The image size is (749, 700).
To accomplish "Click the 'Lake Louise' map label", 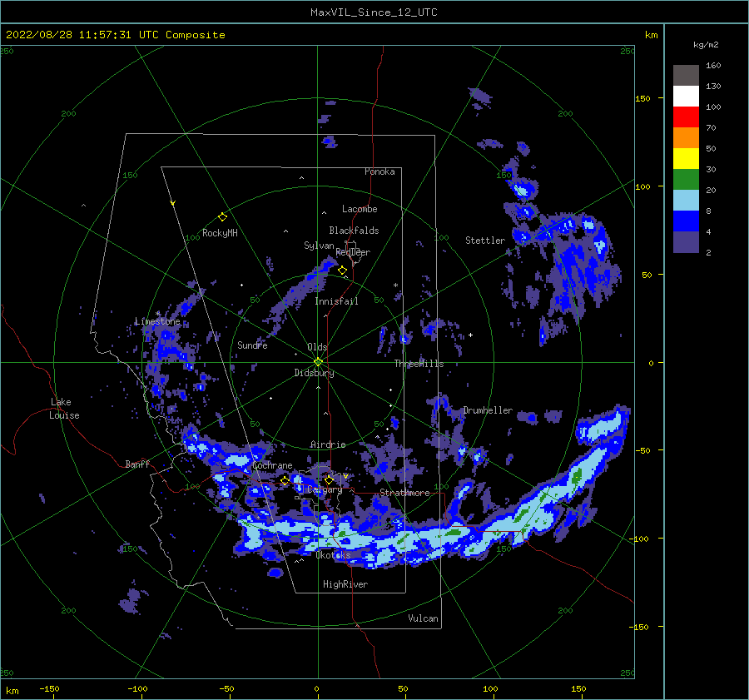I will click(65, 409).
